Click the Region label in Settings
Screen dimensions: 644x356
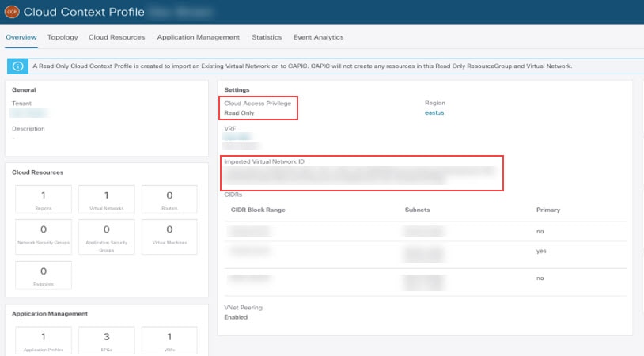[435, 103]
